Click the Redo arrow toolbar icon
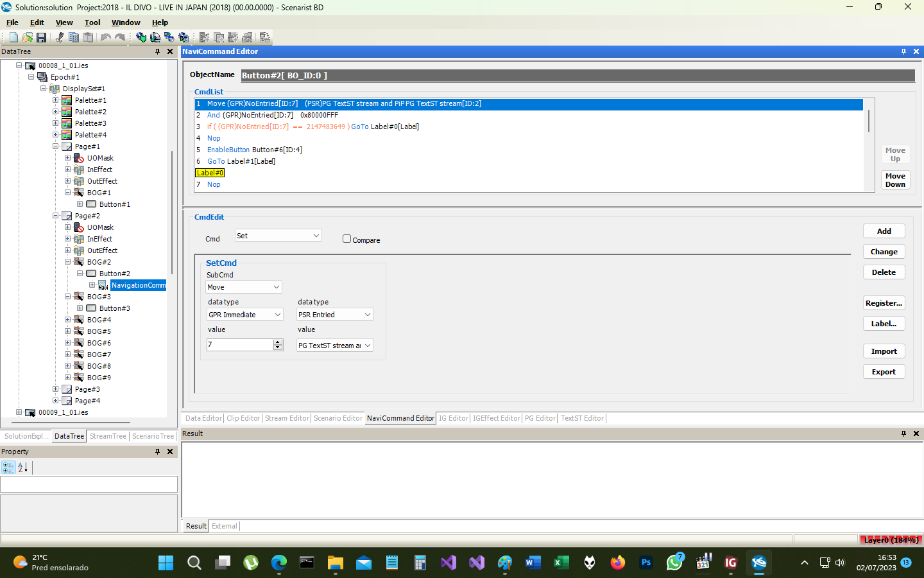 point(120,37)
